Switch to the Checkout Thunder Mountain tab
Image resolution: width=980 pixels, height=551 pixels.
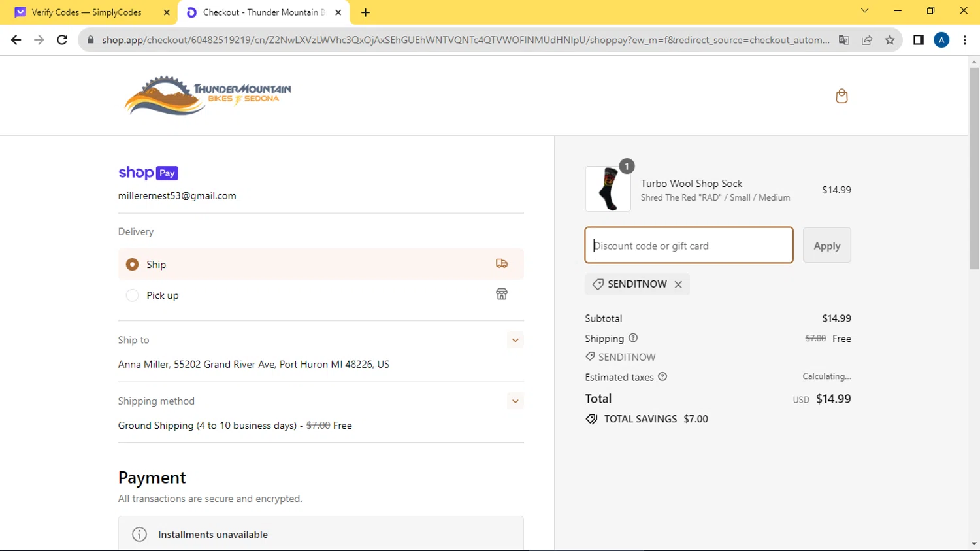263,12
